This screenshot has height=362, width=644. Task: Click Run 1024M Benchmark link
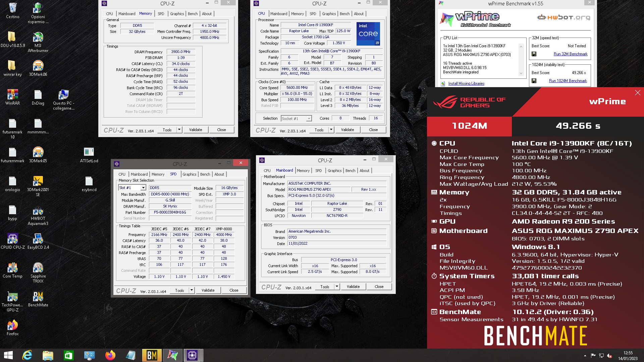[x=568, y=81]
